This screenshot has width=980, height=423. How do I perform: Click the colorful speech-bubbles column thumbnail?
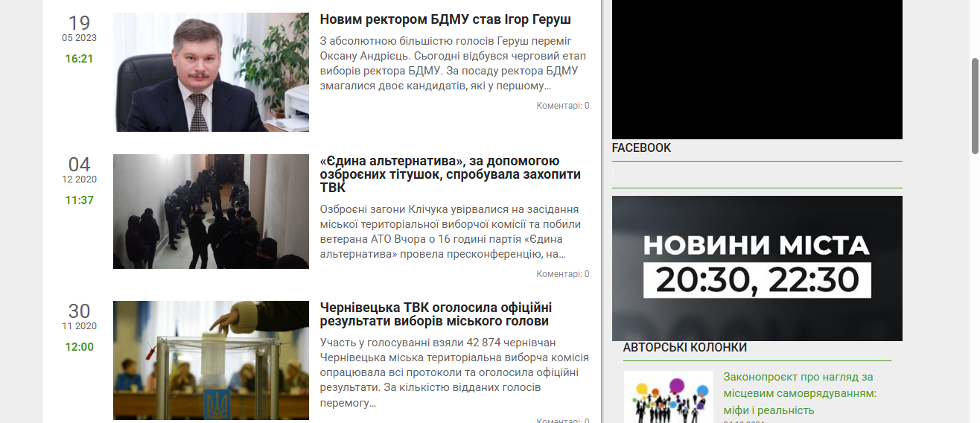[668, 397]
